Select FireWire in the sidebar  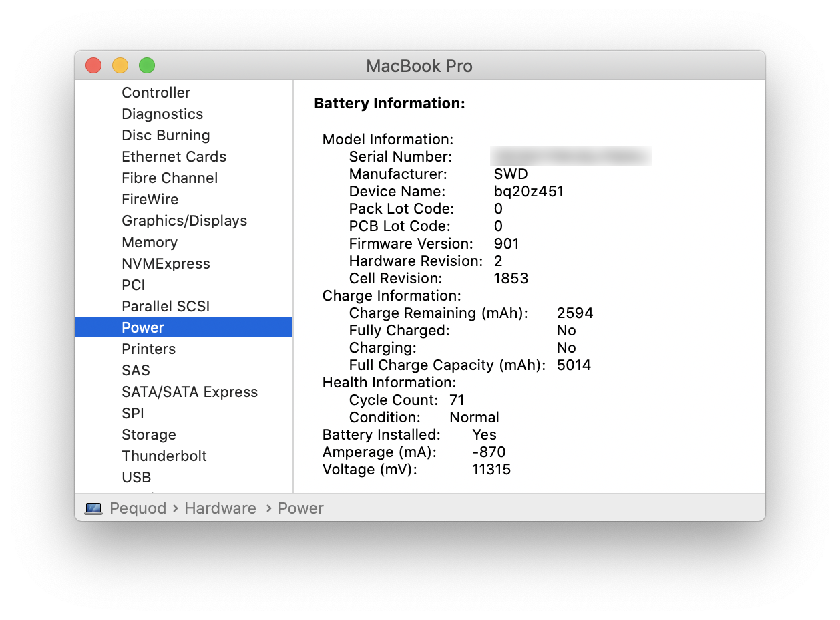(x=184, y=200)
